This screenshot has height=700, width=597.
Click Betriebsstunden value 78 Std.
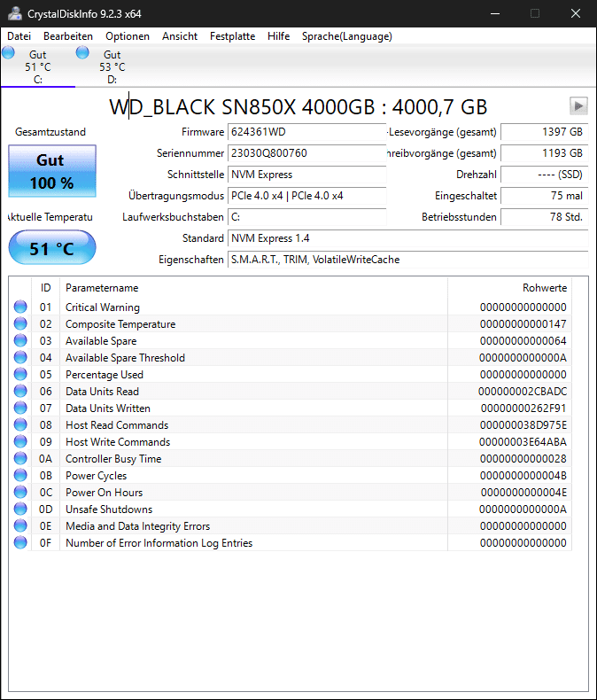pyautogui.click(x=545, y=217)
